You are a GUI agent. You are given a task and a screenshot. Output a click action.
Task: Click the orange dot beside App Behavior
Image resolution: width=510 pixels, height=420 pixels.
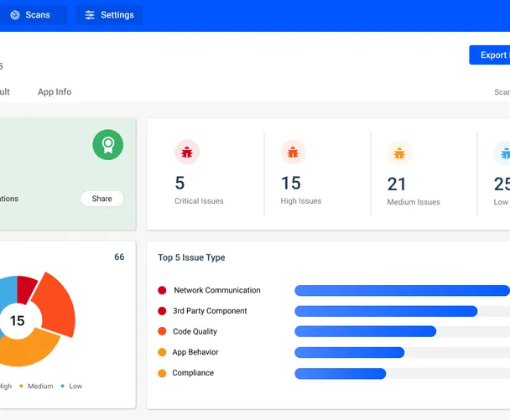162,352
